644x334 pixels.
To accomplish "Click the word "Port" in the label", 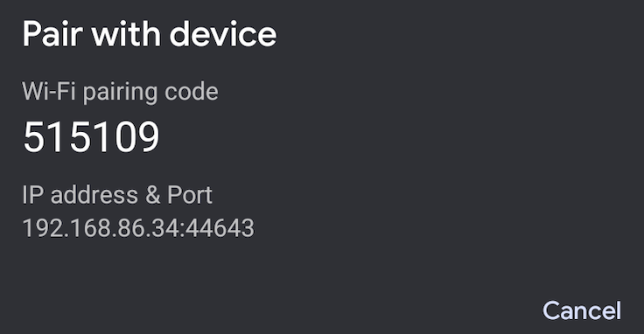I will [x=189, y=195].
